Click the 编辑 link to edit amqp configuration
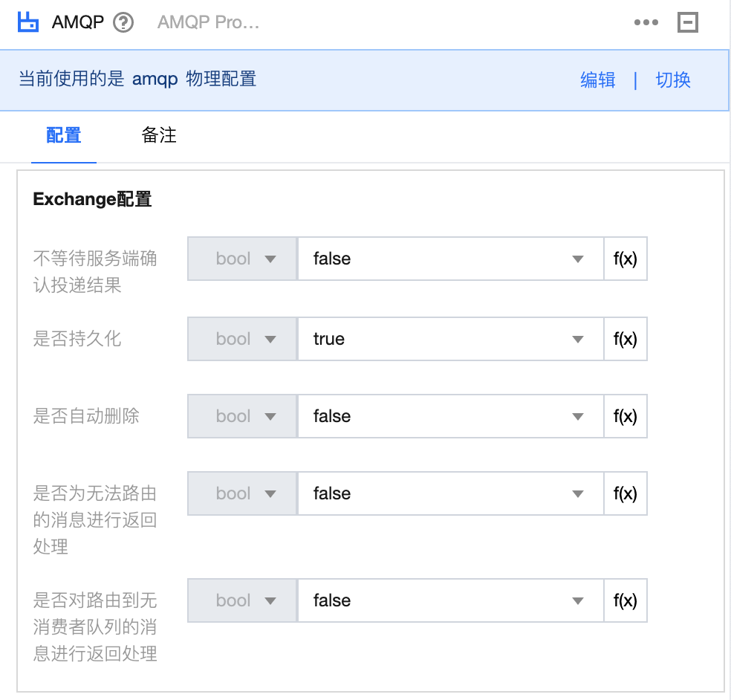Viewport: 731px width, 700px height. pyautogui.click(x=597, y=80)
